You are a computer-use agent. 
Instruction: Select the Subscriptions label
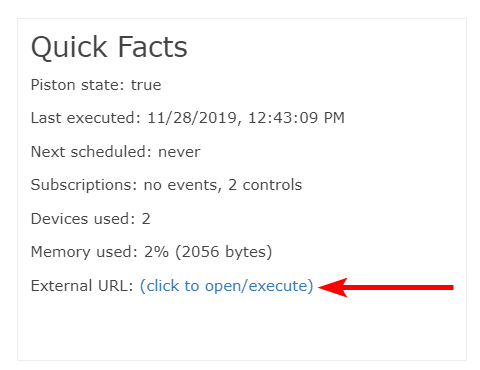84,185
